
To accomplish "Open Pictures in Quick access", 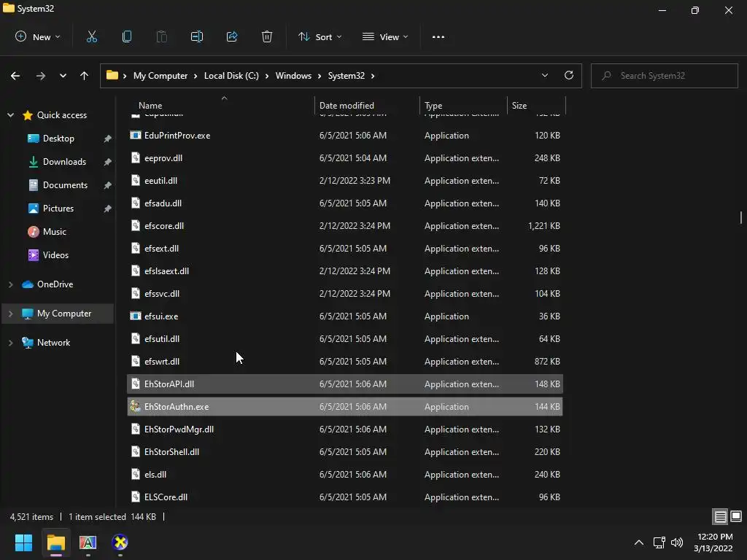I will click(x=58, y=208).
